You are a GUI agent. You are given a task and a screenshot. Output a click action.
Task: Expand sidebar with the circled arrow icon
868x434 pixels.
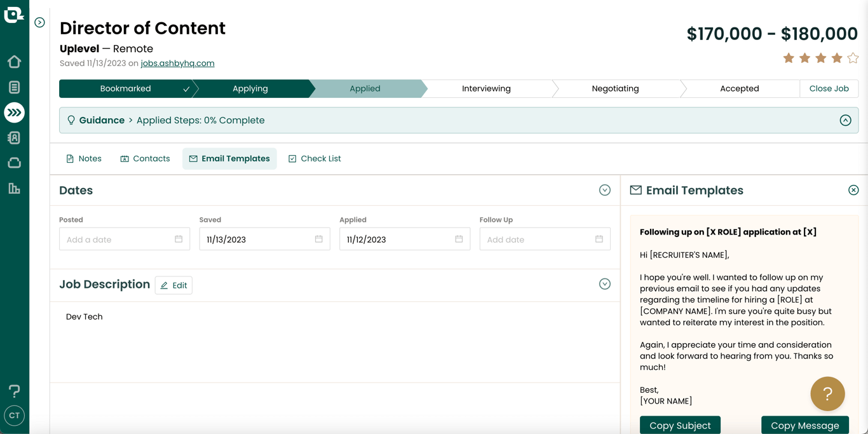[39, 23]
